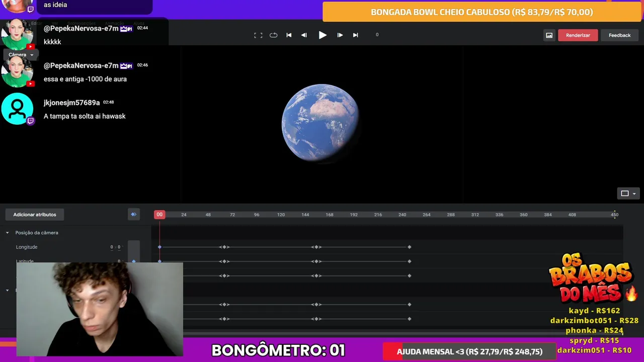Screen dimensions: 644x362
Task: Click the BONGADA BOWL CHEIO CABULOSO banner
Action: [x=481, y=12]
